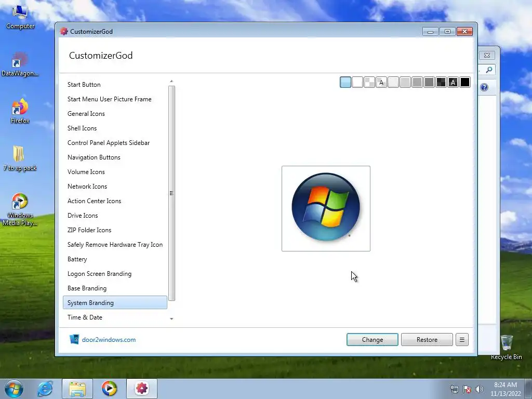Click the category list scroll down arrow
The height and width of the screenshot is (399, 532).
pos(171,318)
